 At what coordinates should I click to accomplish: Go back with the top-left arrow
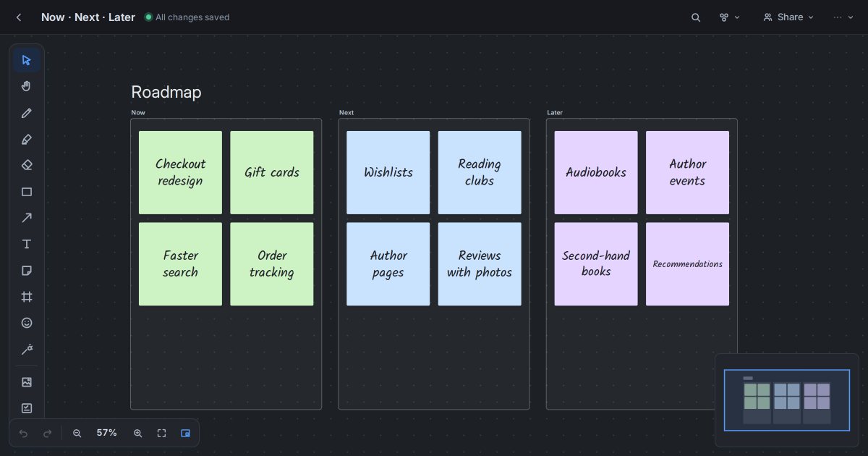[19, 17]
